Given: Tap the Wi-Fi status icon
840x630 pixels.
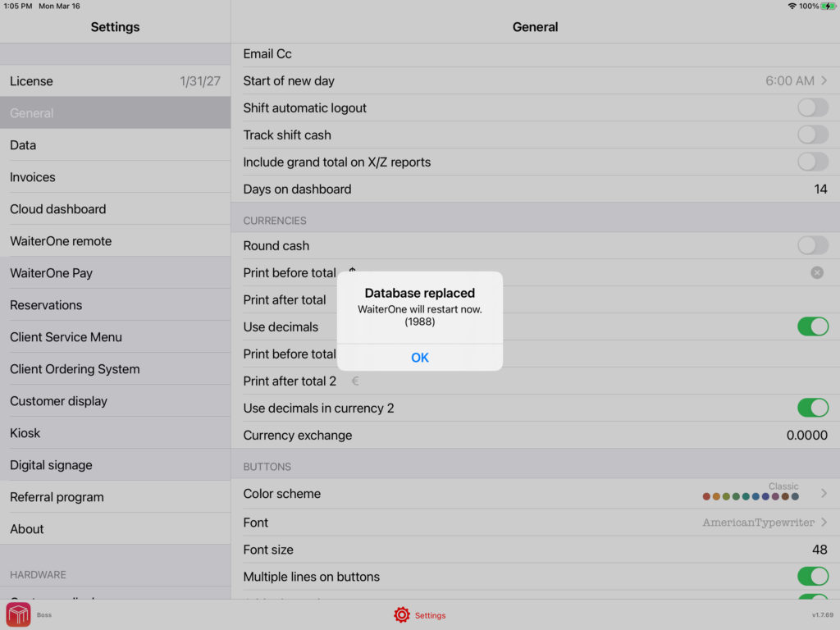Looking at the screenshot, I should click(792, 6).
